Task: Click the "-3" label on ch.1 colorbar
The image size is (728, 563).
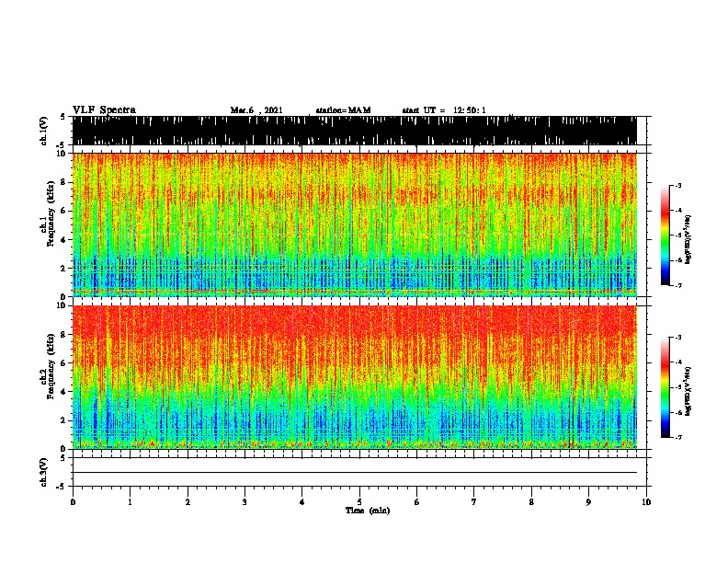Action: (678, 185)
